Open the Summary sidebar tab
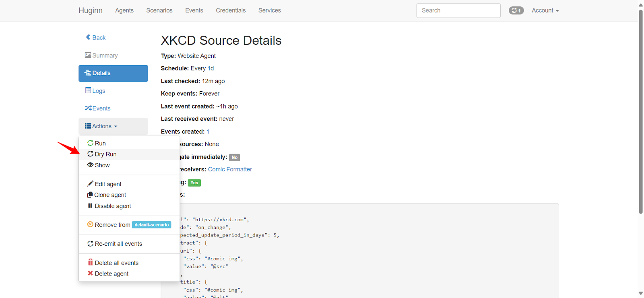644x298 pixels. click(x=113, y=55)
